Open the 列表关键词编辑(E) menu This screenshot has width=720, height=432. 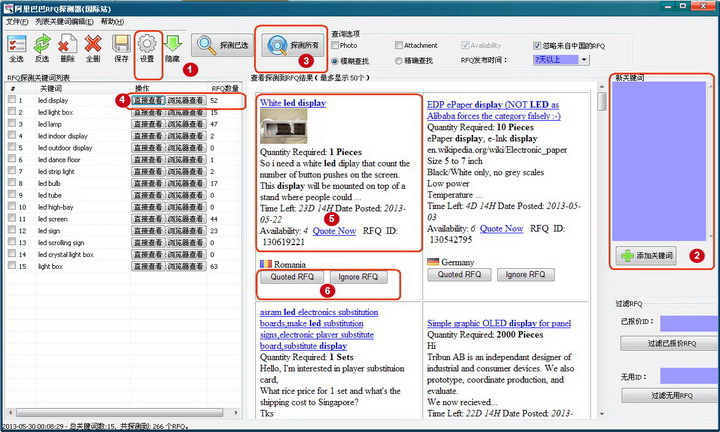click(x=64, y=22)
